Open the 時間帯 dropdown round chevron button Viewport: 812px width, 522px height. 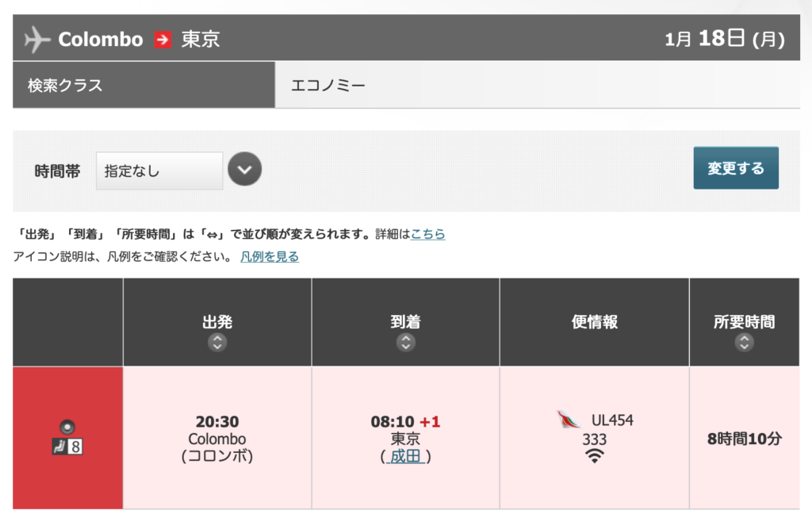[x=244, y=169]
